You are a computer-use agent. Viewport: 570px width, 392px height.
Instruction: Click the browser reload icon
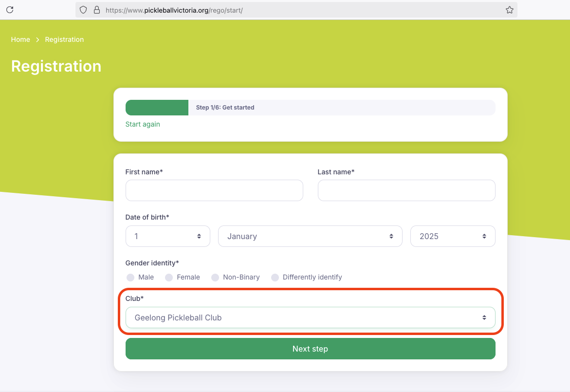[x=10, y=10]
